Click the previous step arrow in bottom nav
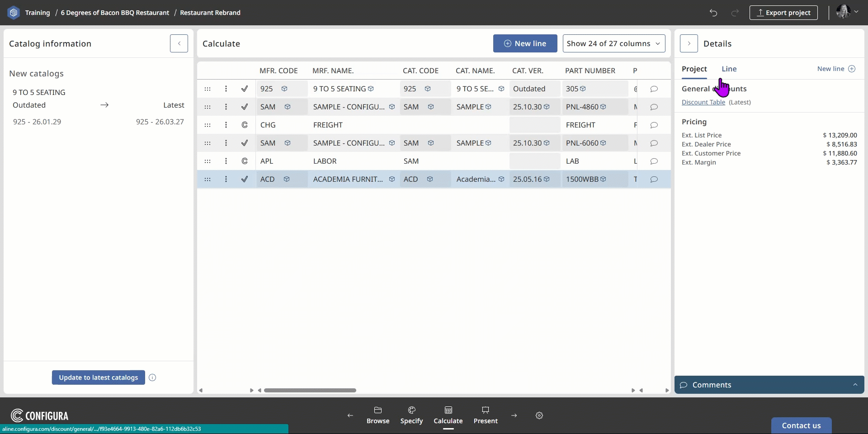 (350, 415)
